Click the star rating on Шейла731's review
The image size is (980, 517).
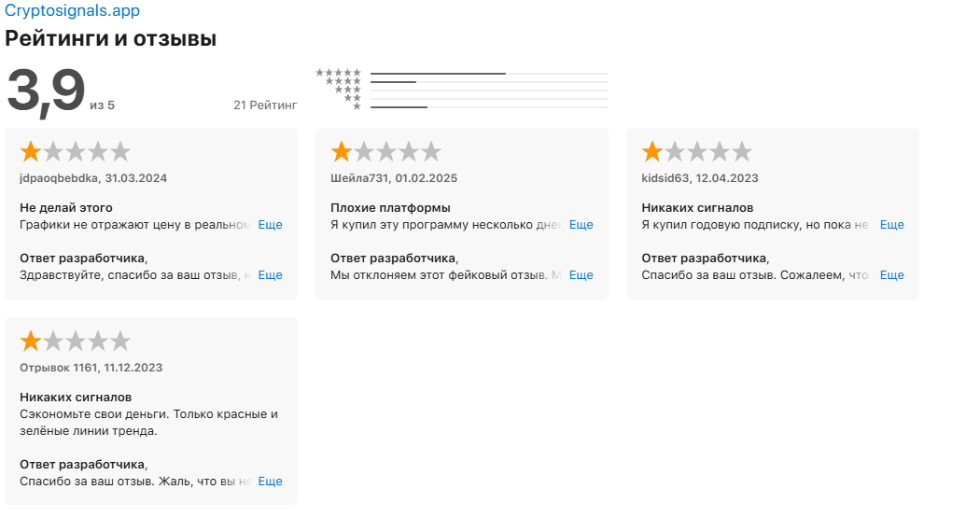pos(386,152)
